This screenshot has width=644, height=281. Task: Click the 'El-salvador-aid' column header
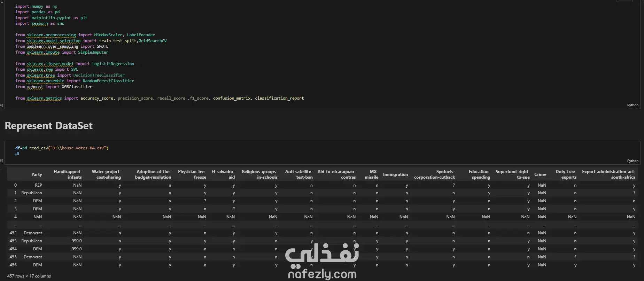223,174
